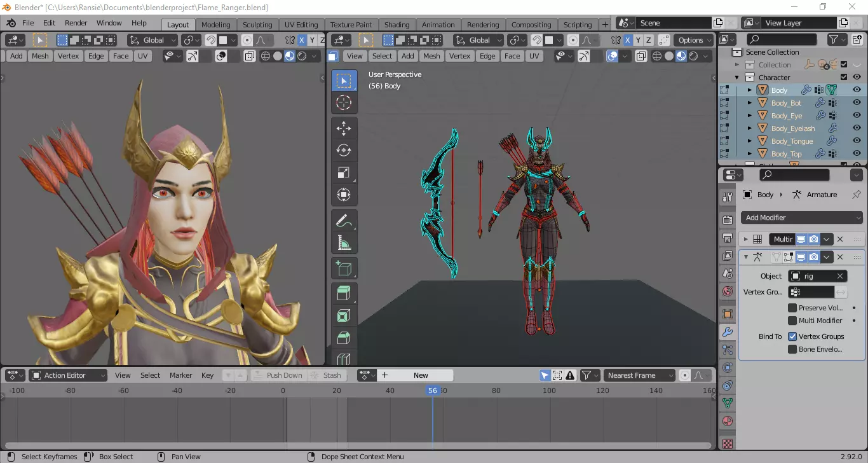Screen dimensions: 868x463
Task: Click the new collection icon in outliner header
Action: point(856,40)
